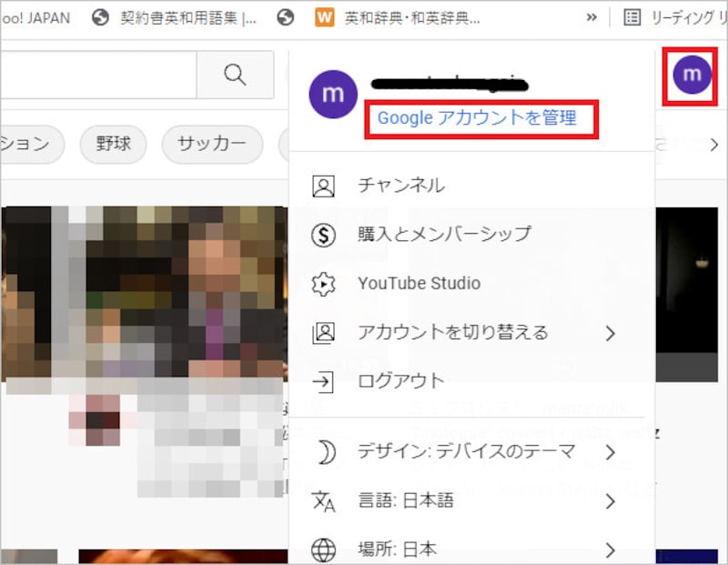
Task: Choose the YouTube Studio menu entry
Action: click(419, 283)
